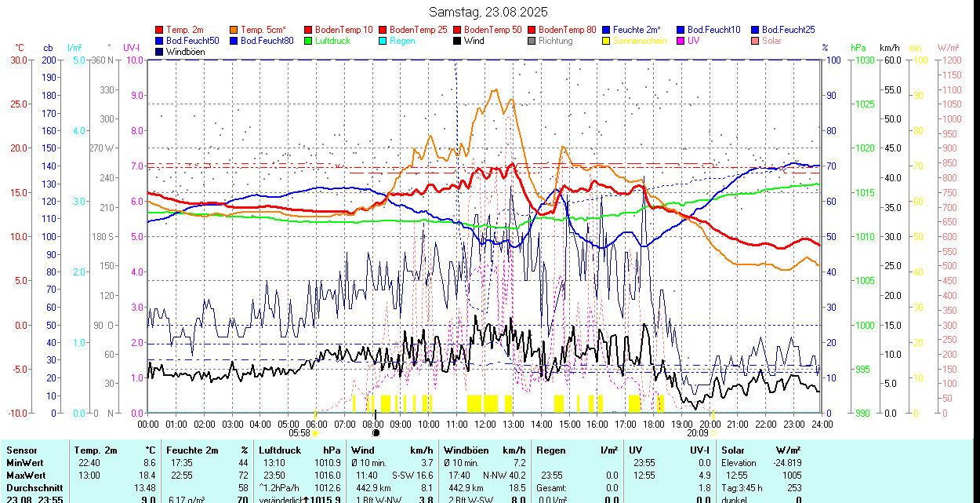Click the hPa pressure axis unit label
Viewport: 980px width, 503px height.
(x=858, y=48)
